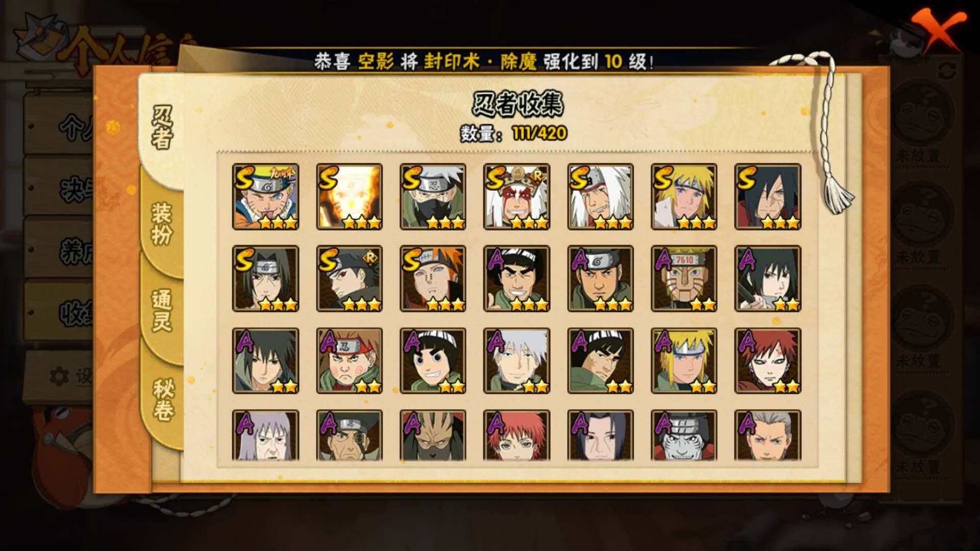The height and width of the screenshot is (551, 980).
Task: Select the 10th anniversary Naruto ninja portrait
Action: pos(265,196)
